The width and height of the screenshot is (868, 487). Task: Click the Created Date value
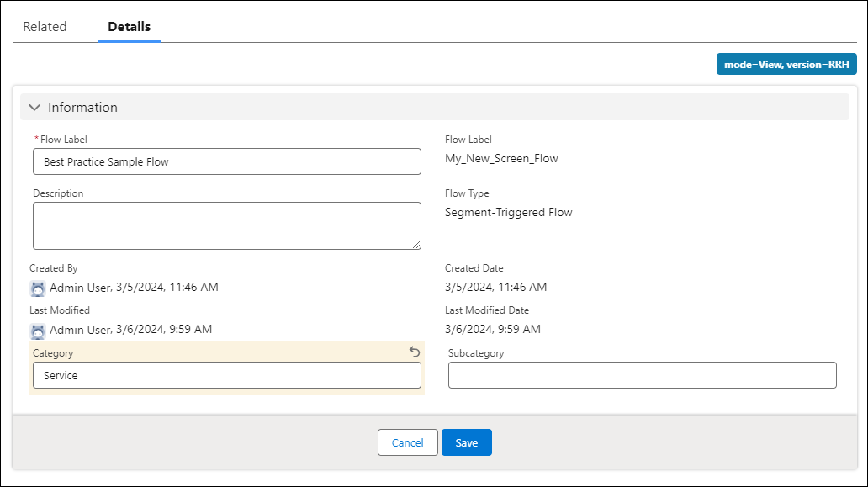[495, 287]
